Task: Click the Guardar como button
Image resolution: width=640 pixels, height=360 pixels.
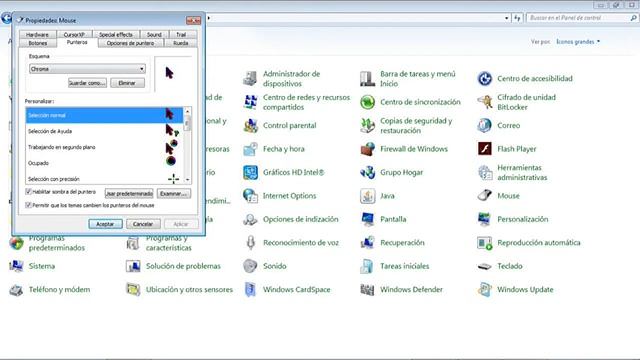Action: (87, 83)
